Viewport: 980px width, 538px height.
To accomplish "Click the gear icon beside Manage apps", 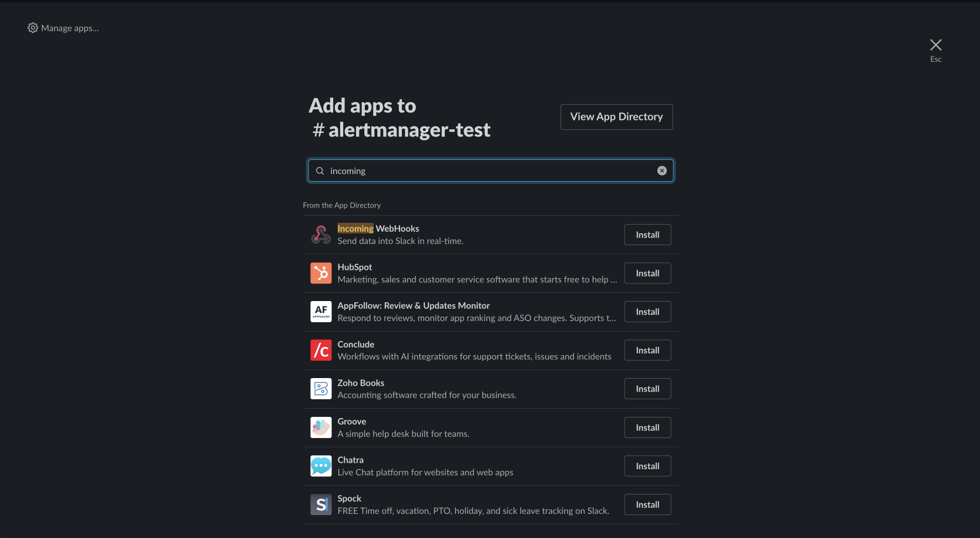I will click(x=33, y=28).
